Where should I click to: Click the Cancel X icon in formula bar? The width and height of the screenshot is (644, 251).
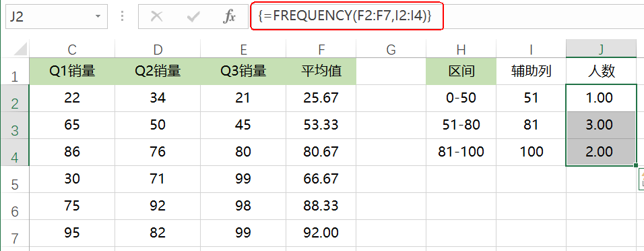[157, 16]
